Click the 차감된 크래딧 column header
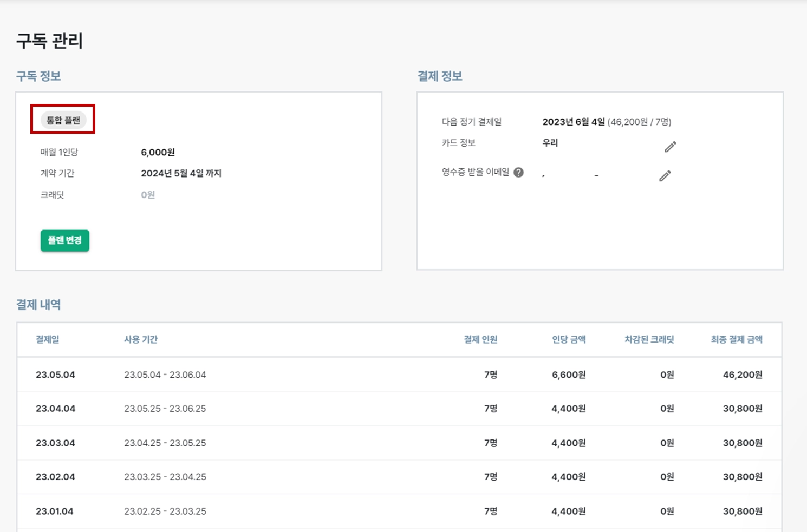Screen dimensions: 807x532 (649, 339)
